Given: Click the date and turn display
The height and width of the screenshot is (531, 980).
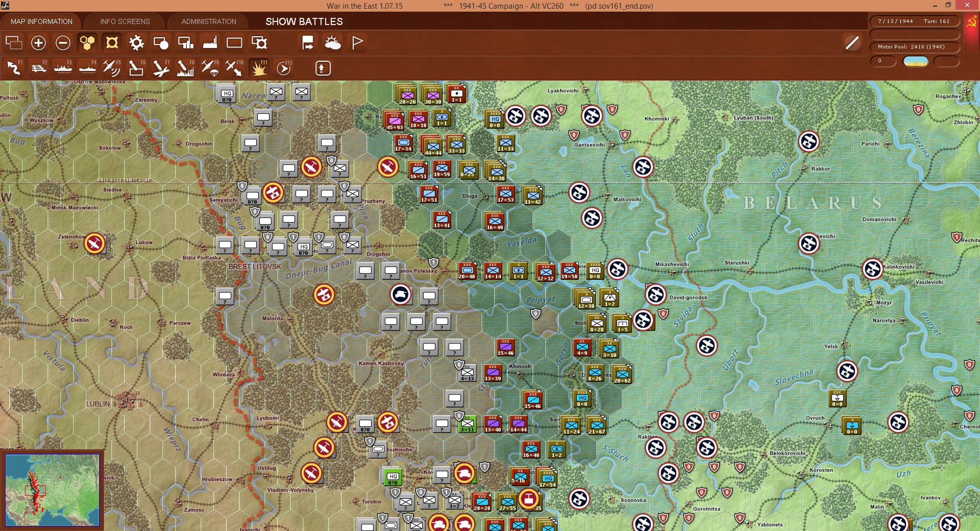Looking at the screenshot, I should tap(914, 21).
